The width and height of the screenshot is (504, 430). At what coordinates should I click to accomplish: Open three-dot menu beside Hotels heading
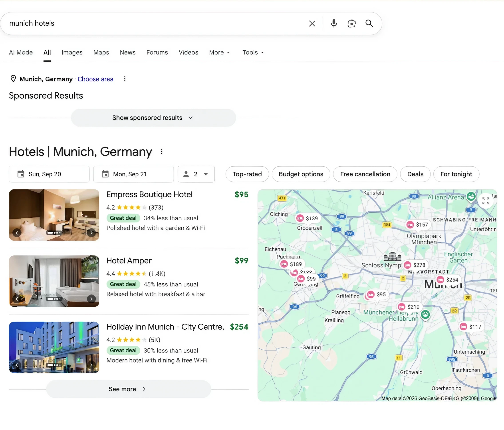[x=161, y=151]
